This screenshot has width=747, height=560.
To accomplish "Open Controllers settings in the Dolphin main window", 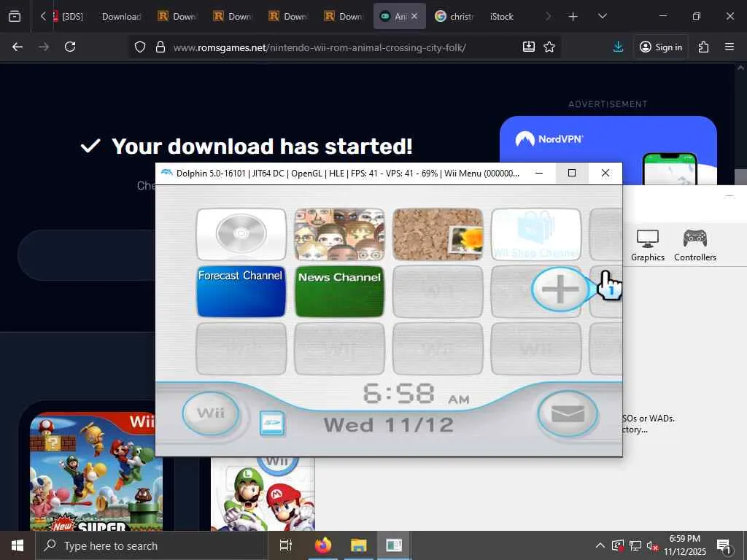I will pyautogui.click(x=695, y=245).
